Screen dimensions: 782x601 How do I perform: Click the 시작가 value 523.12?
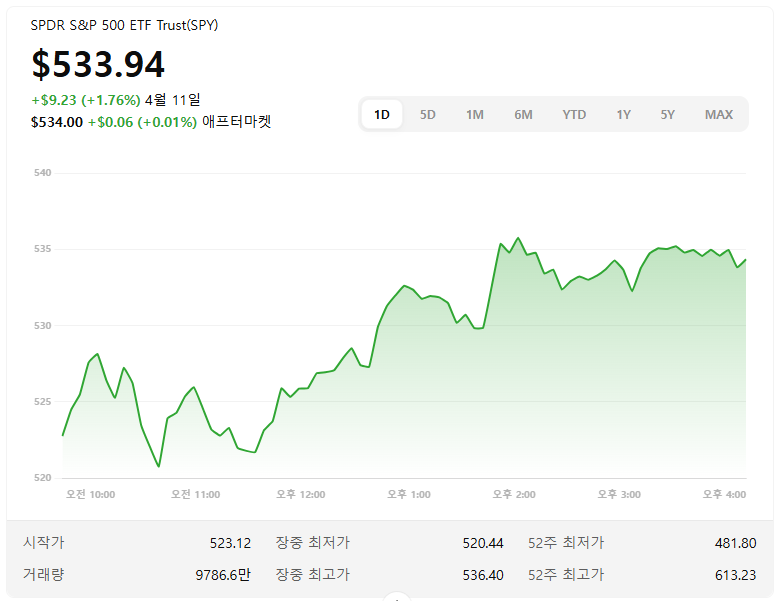coord(230,543)
